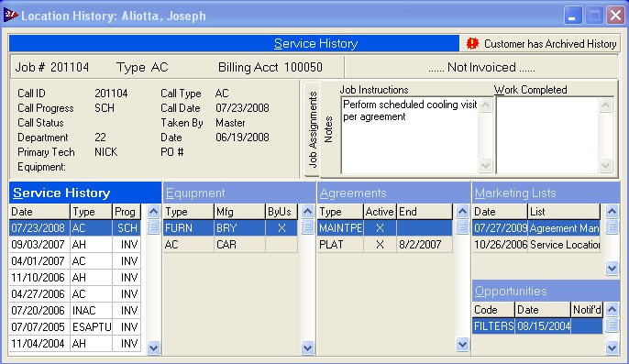
Task: Click up arrow in Opportunities list scrollbar
Action: click(612, 309)
